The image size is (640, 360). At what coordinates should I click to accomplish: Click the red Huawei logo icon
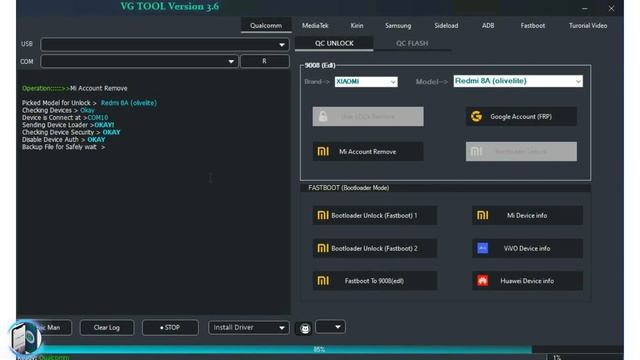click(482, 281)
